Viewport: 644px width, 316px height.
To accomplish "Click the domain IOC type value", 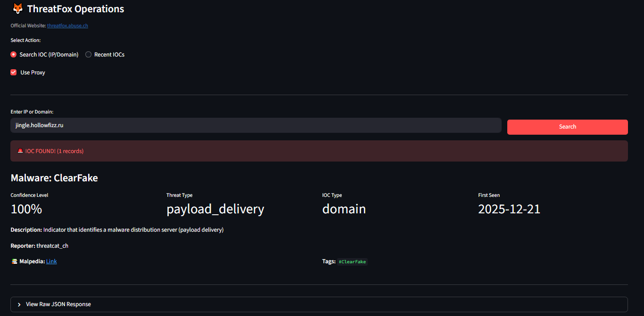I will tap(344, 209).
